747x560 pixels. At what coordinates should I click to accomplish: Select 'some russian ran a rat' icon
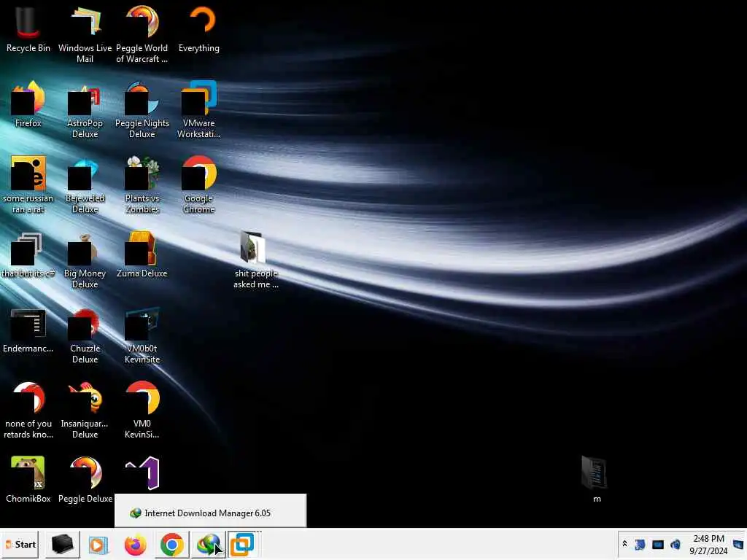[28, 184]
